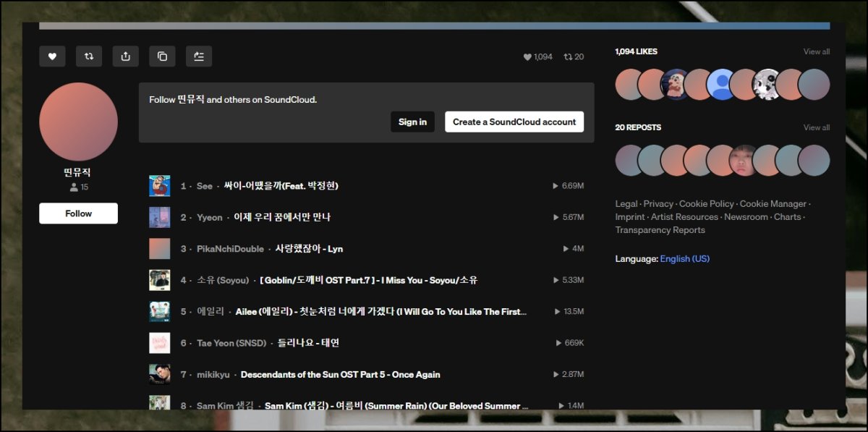This screenshot has height=432, width=868.
Task: Play track 5 artwork by 에일리
Action: click(160, 311)
